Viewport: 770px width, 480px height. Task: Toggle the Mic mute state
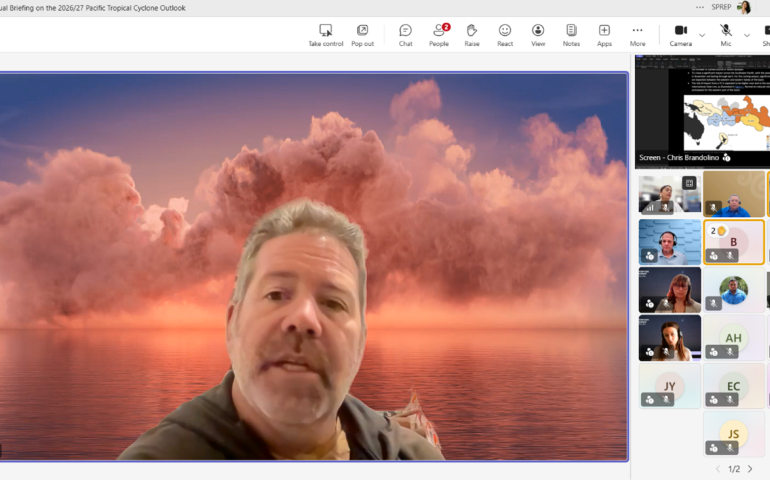(x=726, y=35)
